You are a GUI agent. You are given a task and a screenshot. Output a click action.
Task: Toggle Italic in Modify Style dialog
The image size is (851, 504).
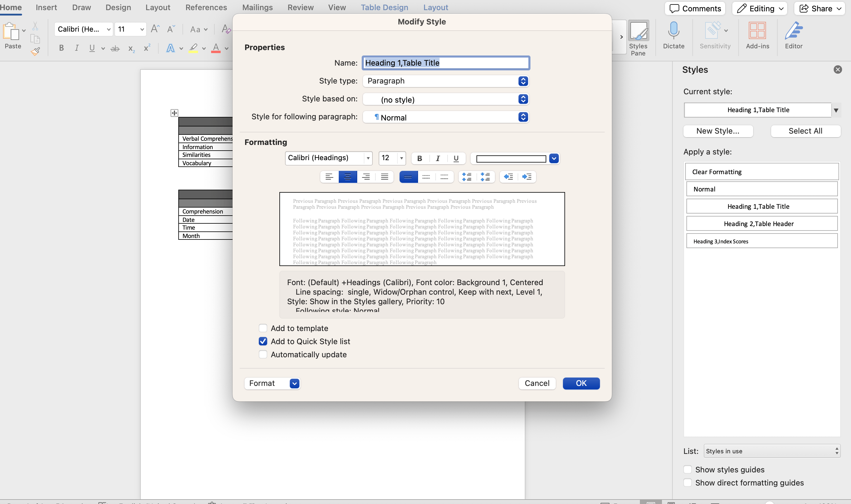pos(438,158)
